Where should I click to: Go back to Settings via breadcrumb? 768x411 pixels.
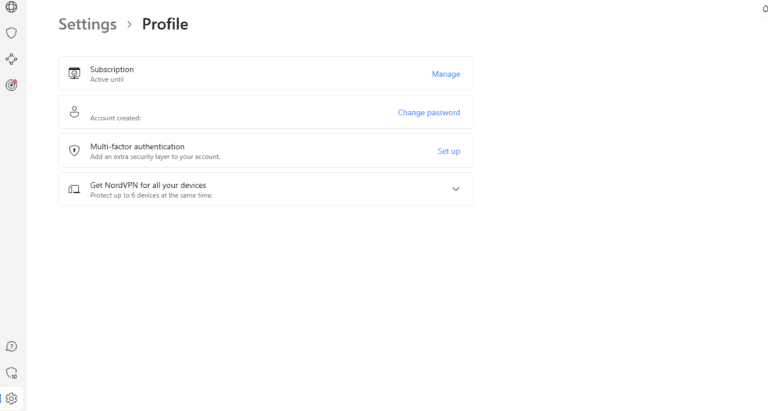click(85, 24)
